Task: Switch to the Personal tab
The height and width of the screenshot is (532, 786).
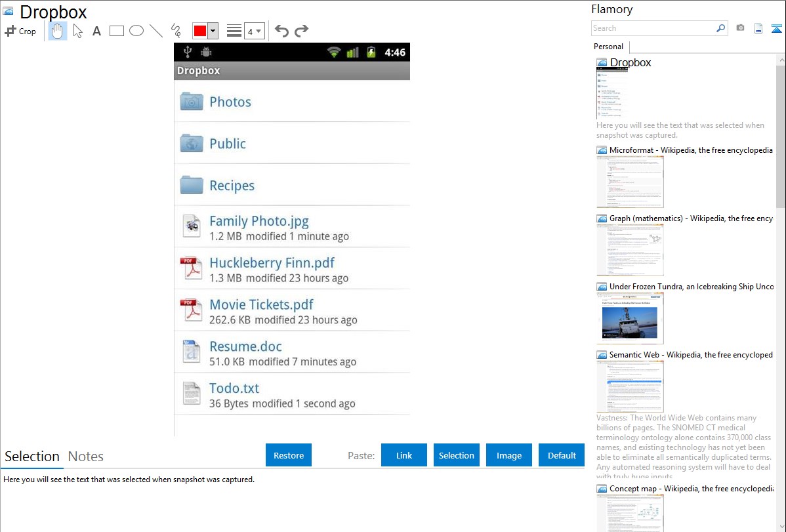Action: pos(609,46)
